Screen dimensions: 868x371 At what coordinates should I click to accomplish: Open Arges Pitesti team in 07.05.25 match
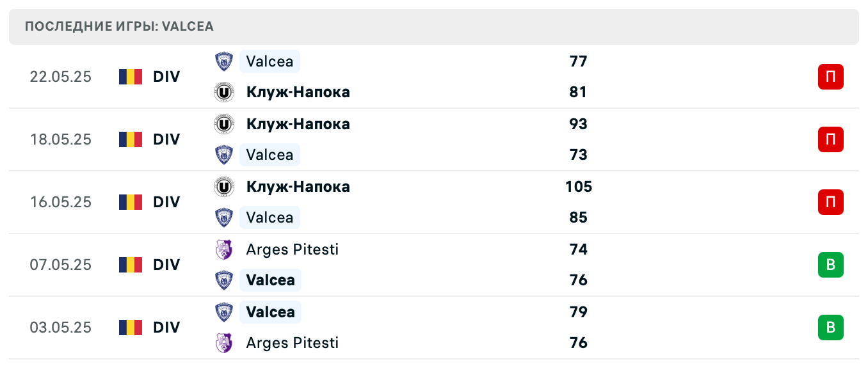click(292, 249)
